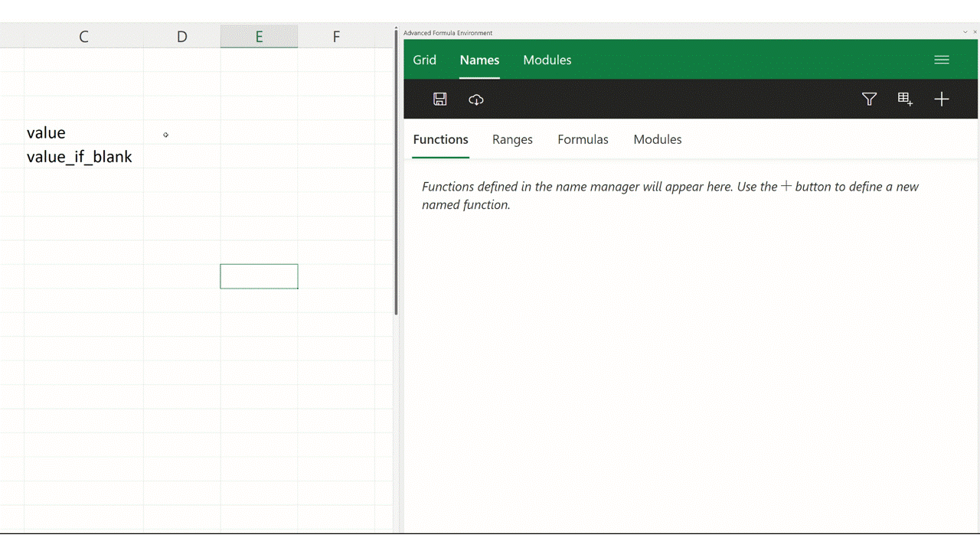Viewport: 980px width, 551px height.
Task: Click cell containing 'value_if_blank'
Action: (x=83, y=156)
